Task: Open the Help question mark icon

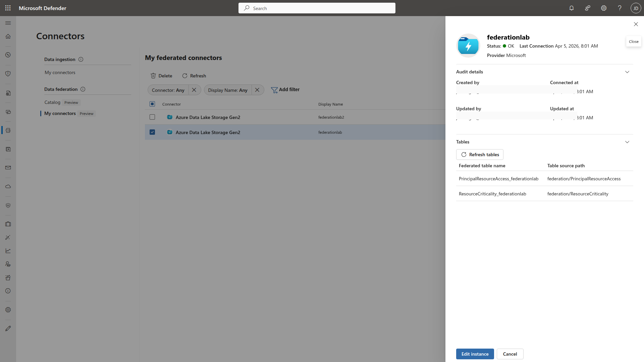Action: pos(620,8)
